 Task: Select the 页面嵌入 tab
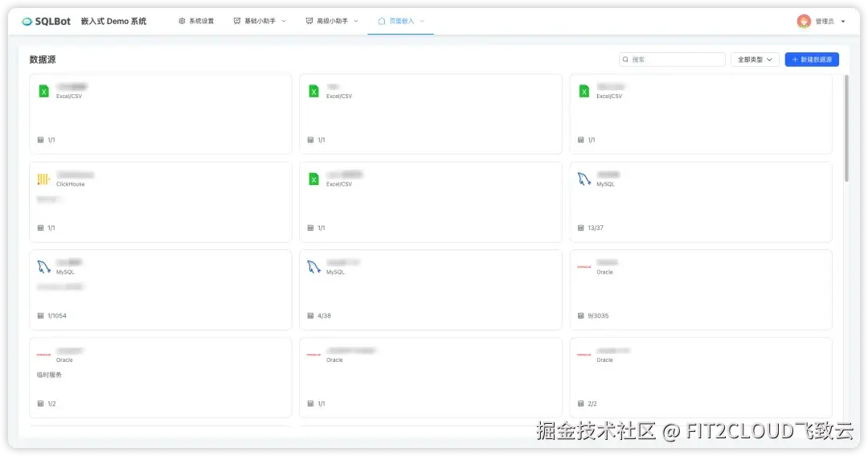pos(401,21)
